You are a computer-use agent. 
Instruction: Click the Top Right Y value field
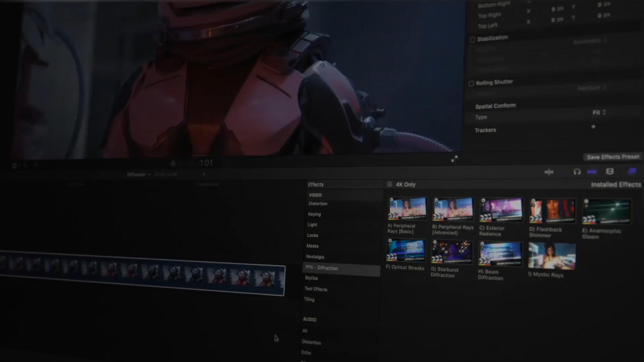point(604,5)
